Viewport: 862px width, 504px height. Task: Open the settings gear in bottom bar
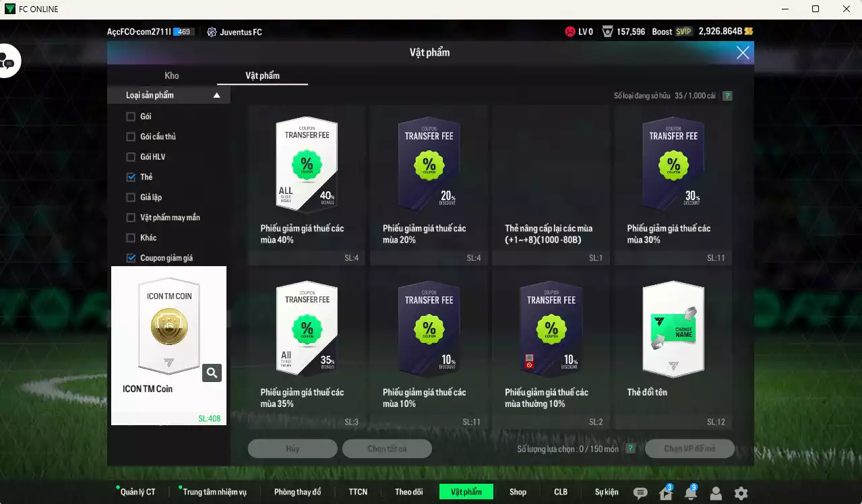click(741, 493)
